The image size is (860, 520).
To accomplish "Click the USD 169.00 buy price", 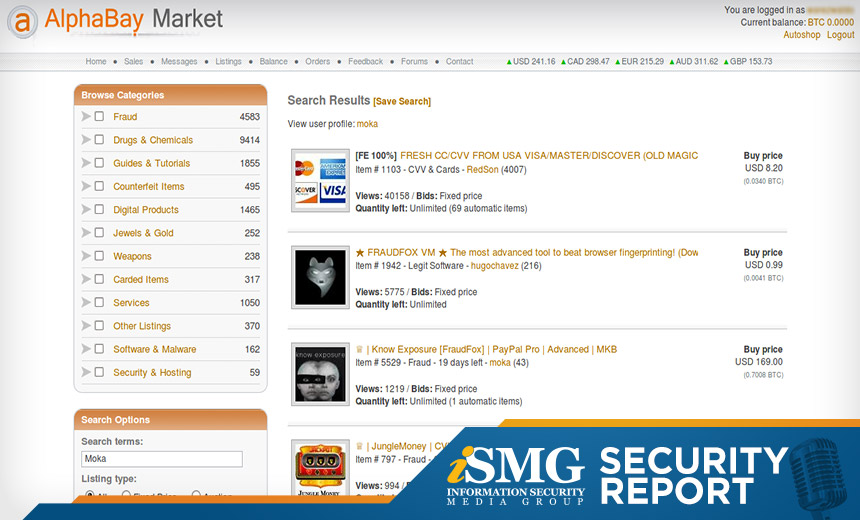I will [x=759, y=362].
